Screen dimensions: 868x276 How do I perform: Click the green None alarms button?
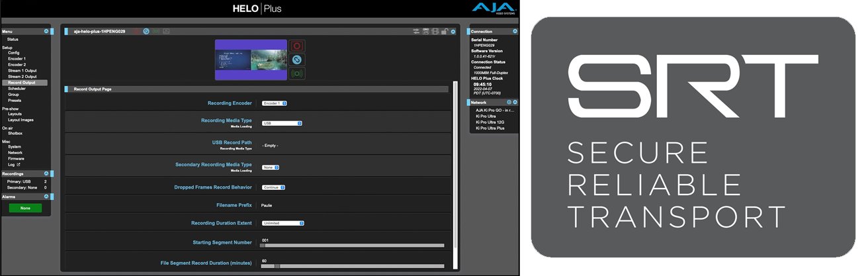coord(26,208)
